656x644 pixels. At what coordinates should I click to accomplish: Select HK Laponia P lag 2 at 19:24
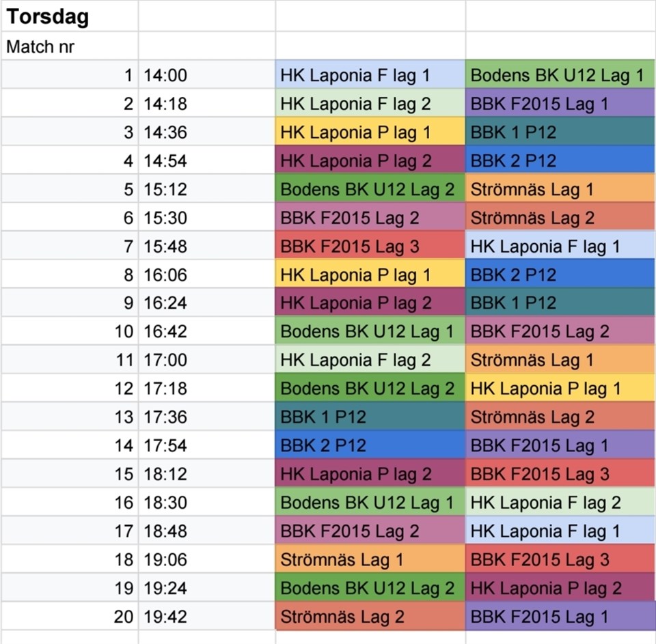560,587
